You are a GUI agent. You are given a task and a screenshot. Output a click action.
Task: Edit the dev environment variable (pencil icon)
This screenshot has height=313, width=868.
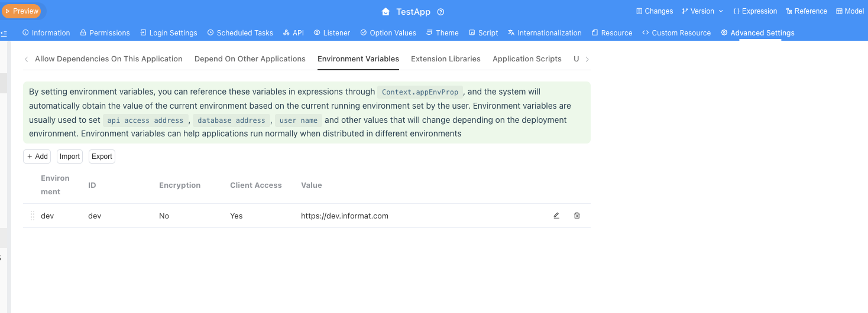tap(556, 216)
